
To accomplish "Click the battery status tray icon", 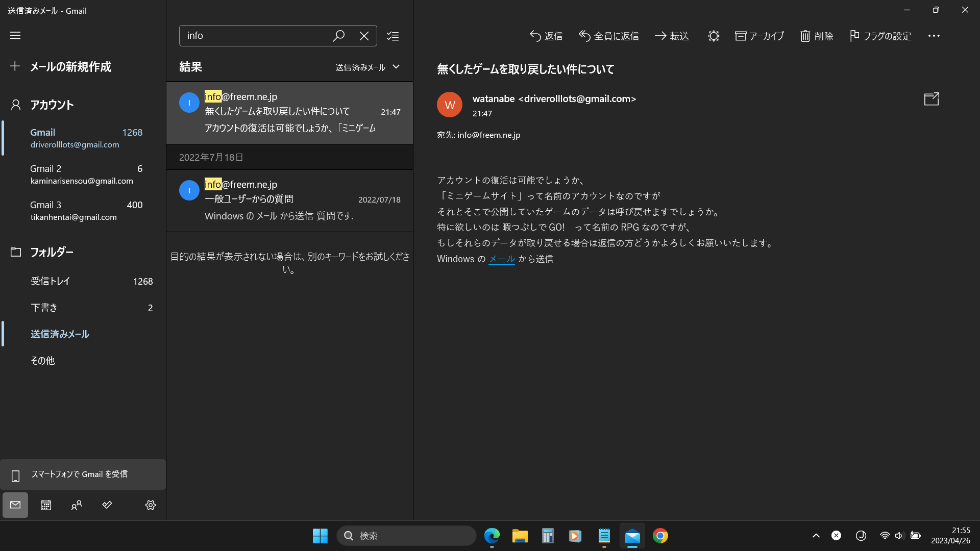I will point(916,536).
